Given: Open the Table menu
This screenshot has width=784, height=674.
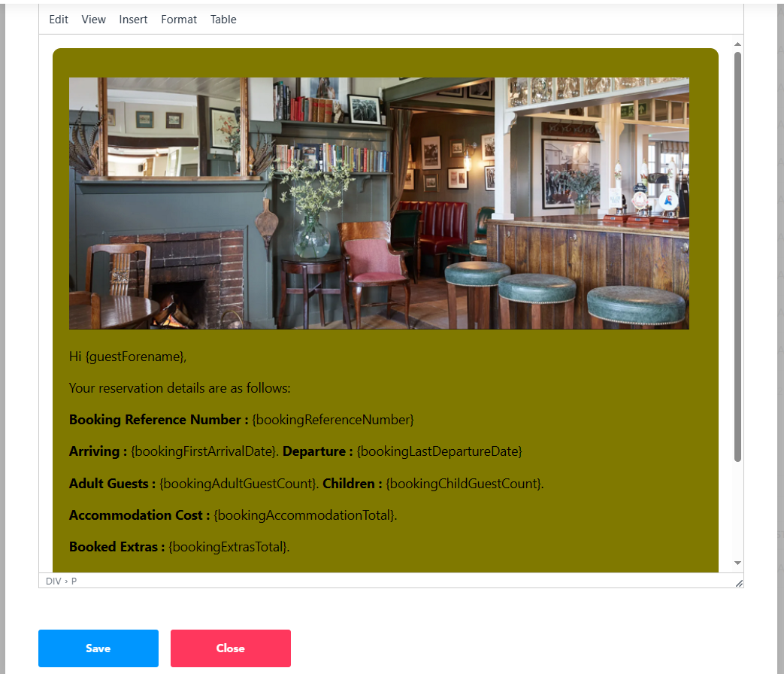Looking at the screenshot, I should coord(223,20).
